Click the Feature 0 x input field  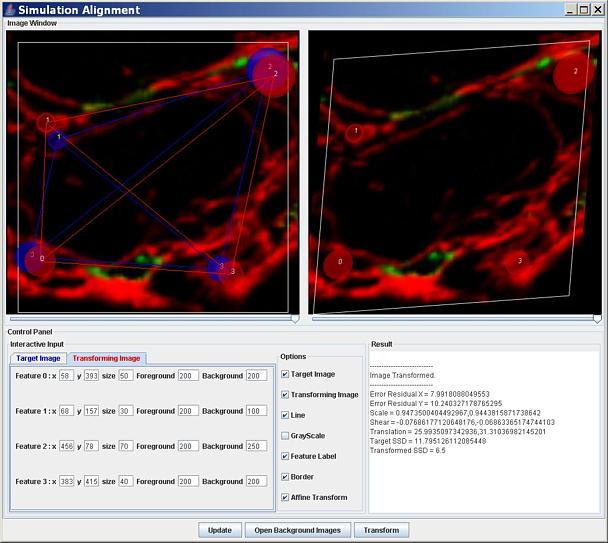66,376
